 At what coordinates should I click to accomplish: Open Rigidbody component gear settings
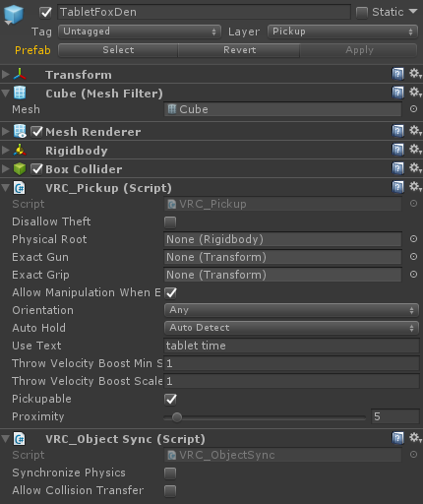point(415,150)
